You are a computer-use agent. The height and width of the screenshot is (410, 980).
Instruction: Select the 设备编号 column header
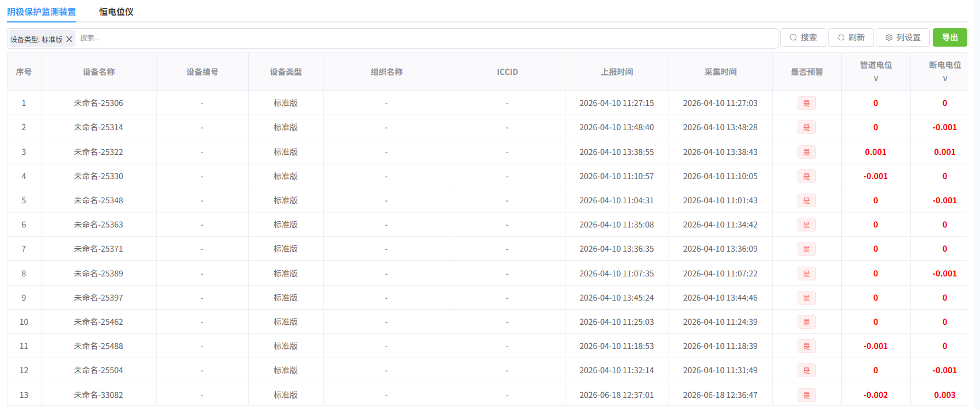click(202, 72)
